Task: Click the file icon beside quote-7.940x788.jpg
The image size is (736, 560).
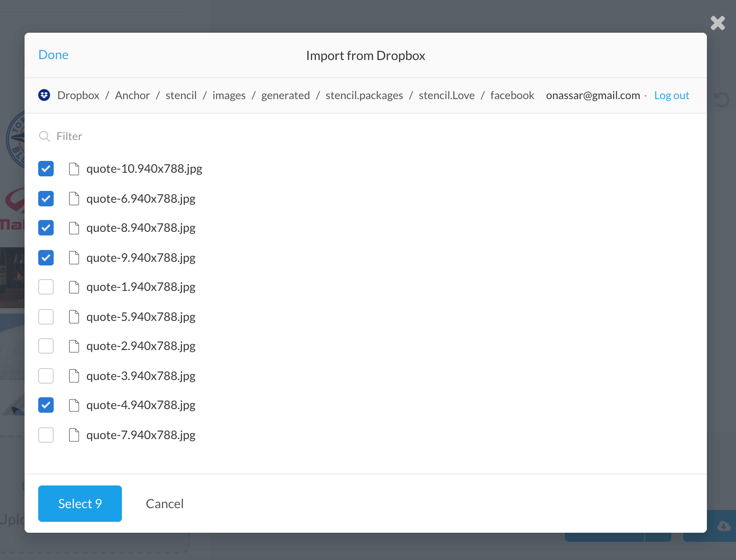Action: [x=74, y=435]
